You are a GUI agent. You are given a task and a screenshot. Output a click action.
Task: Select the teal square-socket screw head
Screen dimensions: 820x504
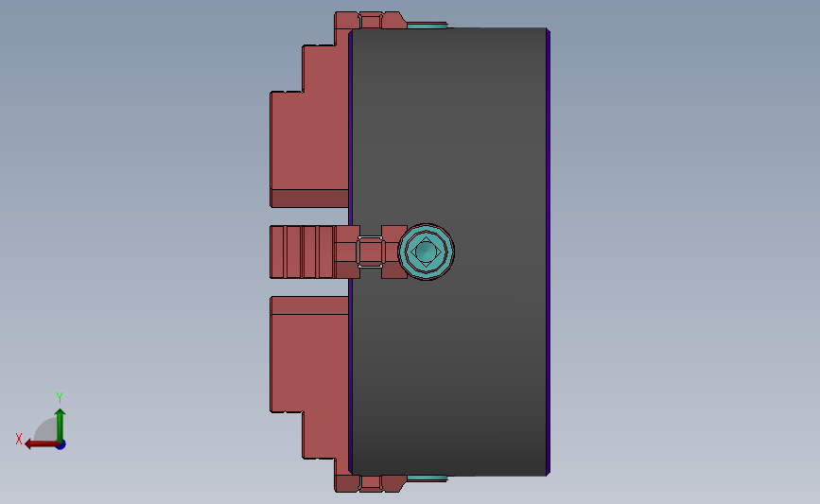[x=427, y=252]
